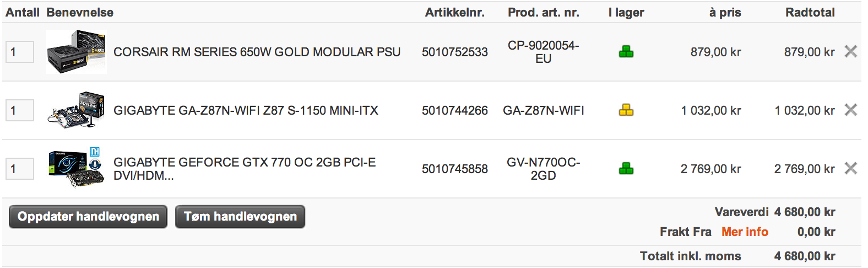The width and height of the screenshot is (868, 268).
Task: Click quantity field for Corsair PSU
Action: pos(20,52)
